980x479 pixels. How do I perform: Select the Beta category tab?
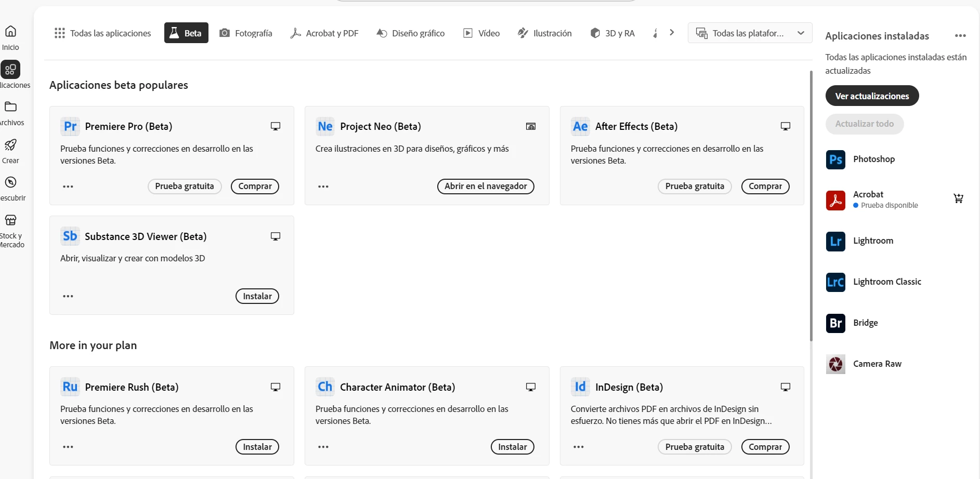coord(186,33)
